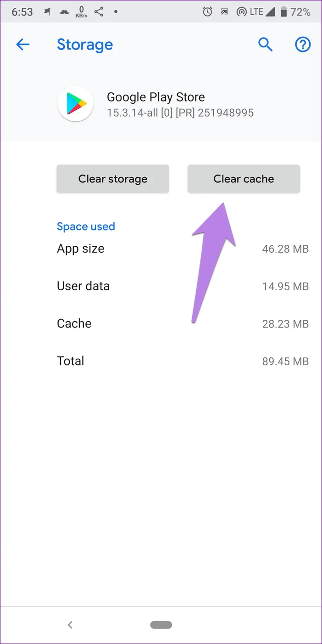Screen dimensions: 322x644
Task: Tap the share icon in status bar
Action: [99, 12]
